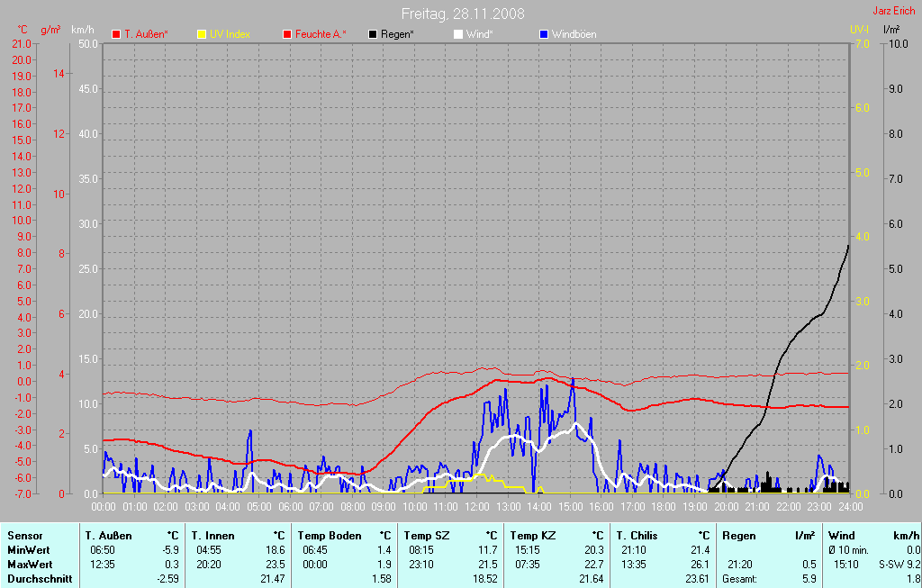
Task: Click the 'MaxWert' row header
Action: (x=30, y=565)
